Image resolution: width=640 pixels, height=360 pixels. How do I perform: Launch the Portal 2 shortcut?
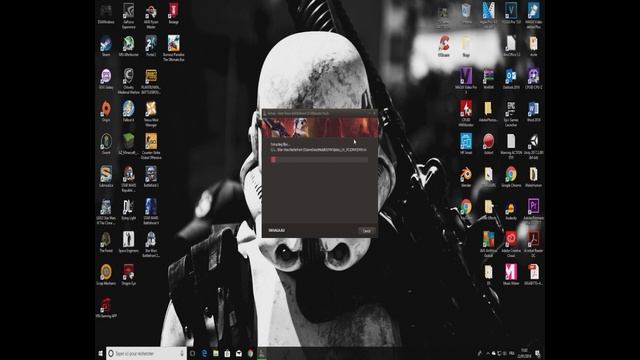pyautogui.click(x=151, y=46)
